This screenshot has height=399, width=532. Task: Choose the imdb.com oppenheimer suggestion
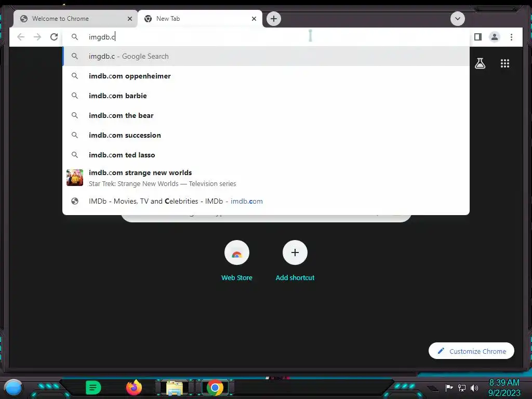pyautogui.click(x=266, y=76)
